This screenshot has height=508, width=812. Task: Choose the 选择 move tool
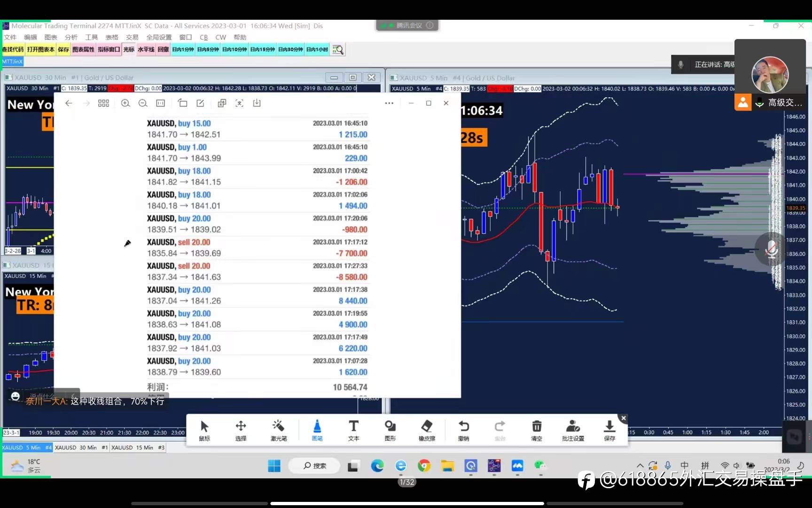point(241,430)
